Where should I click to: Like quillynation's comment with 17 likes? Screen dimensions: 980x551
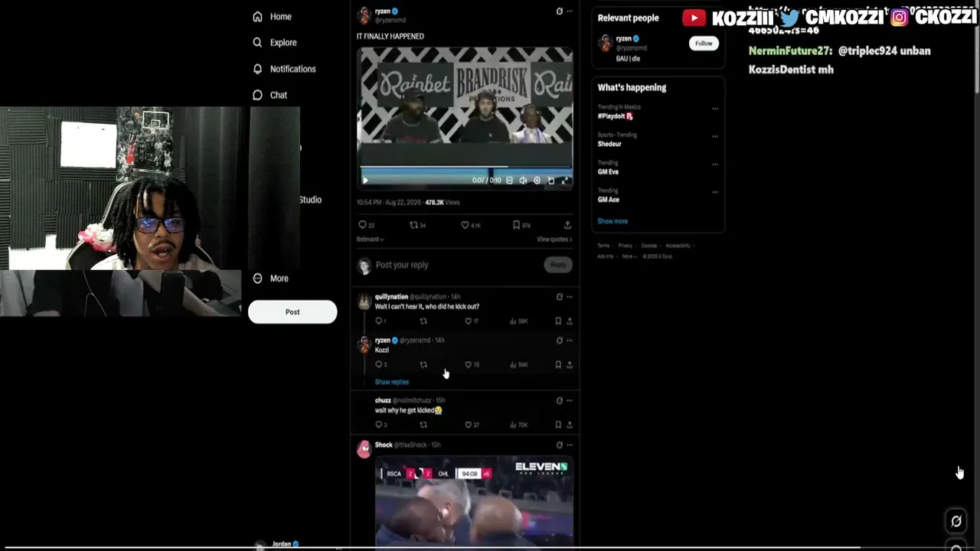472,321
